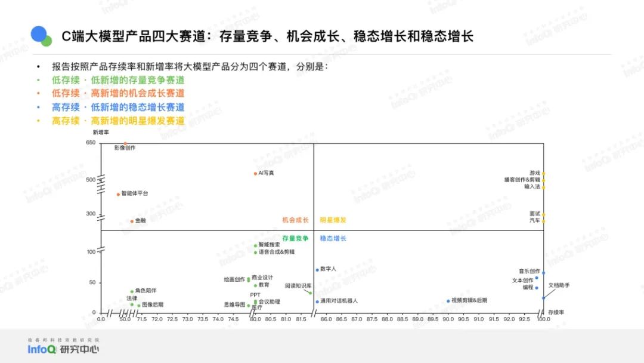Click the yellow bullet 高存续·高新增的明星爆发赛道
644x363 pixels.
point(118,121)
